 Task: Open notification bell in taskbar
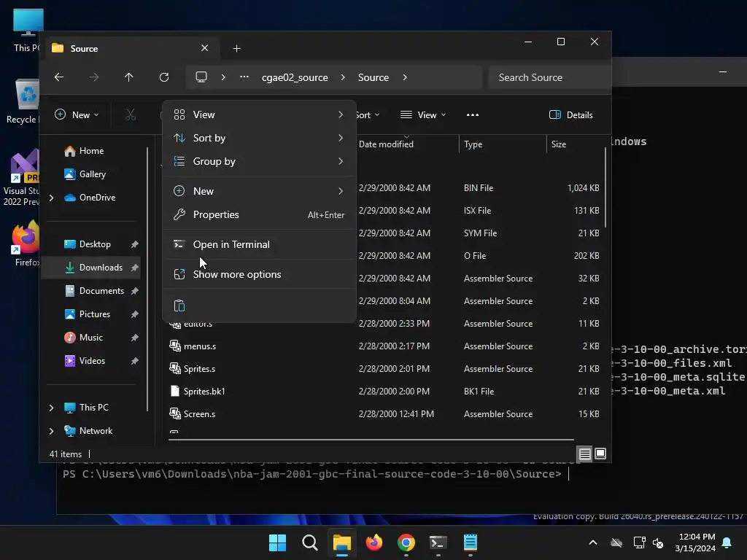click(x=727, y=542)
